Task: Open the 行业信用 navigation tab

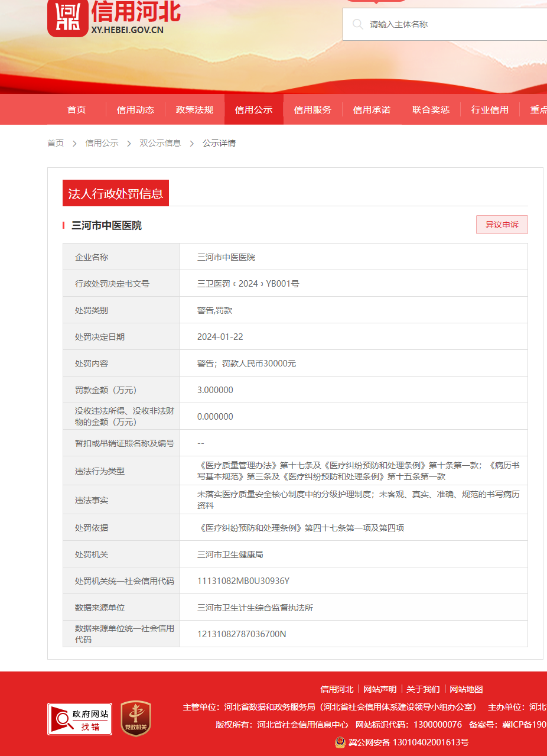Action: click(490, 109)
